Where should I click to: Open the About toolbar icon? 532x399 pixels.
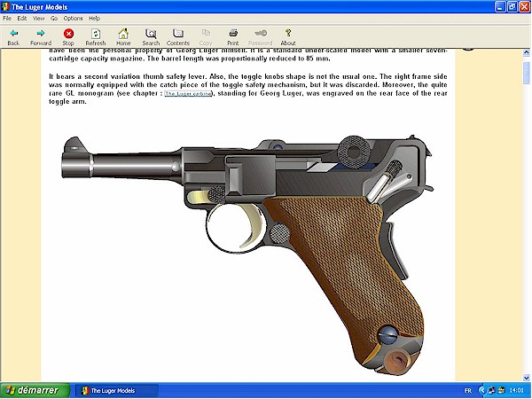[x=288, y=33]
